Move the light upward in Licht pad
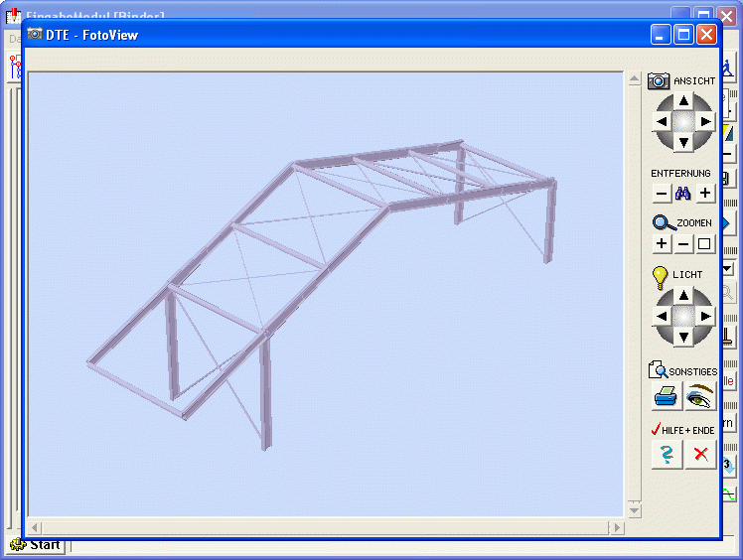Image resolution: width=743 pixels, height=560 pixels. click(683, 295)
